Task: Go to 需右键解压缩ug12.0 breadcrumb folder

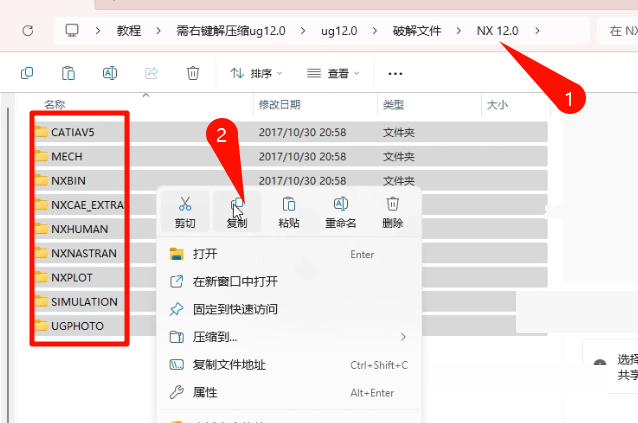Action: coord(231,31)
